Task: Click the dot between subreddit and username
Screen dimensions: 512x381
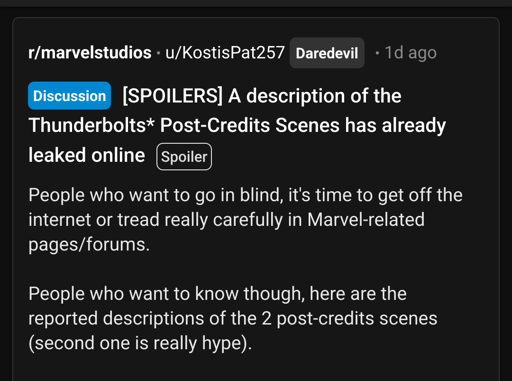Action: [158, 53]
